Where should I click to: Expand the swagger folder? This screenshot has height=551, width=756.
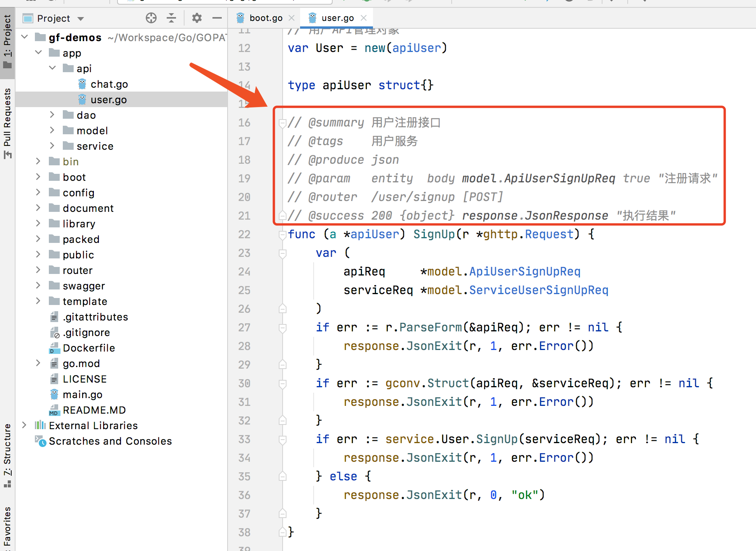[38, 286]
